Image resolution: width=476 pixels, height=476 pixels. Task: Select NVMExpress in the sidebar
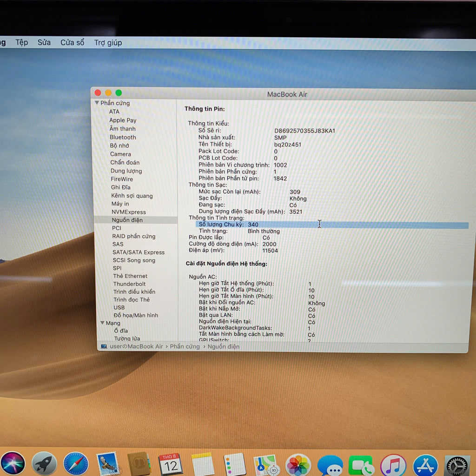click(x=128, y=212)
